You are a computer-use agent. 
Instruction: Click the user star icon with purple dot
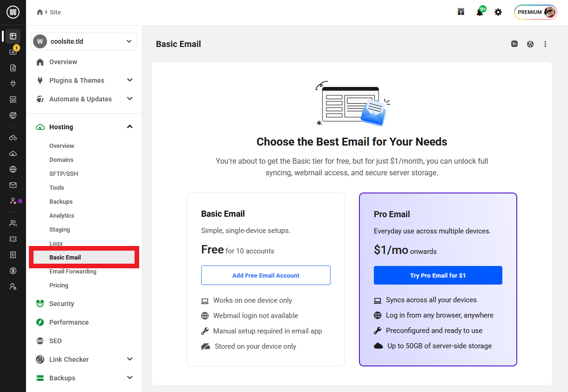(13, 201)
